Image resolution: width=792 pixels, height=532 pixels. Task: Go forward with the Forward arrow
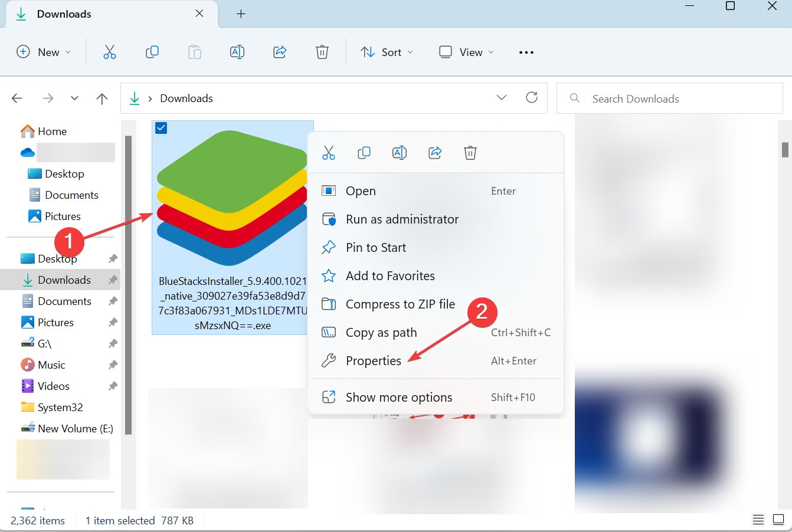[x=48, y=98]
